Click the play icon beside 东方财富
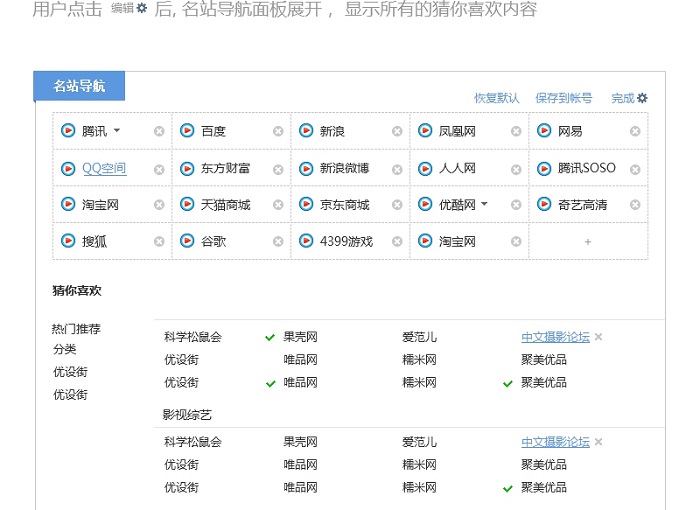 187,168
